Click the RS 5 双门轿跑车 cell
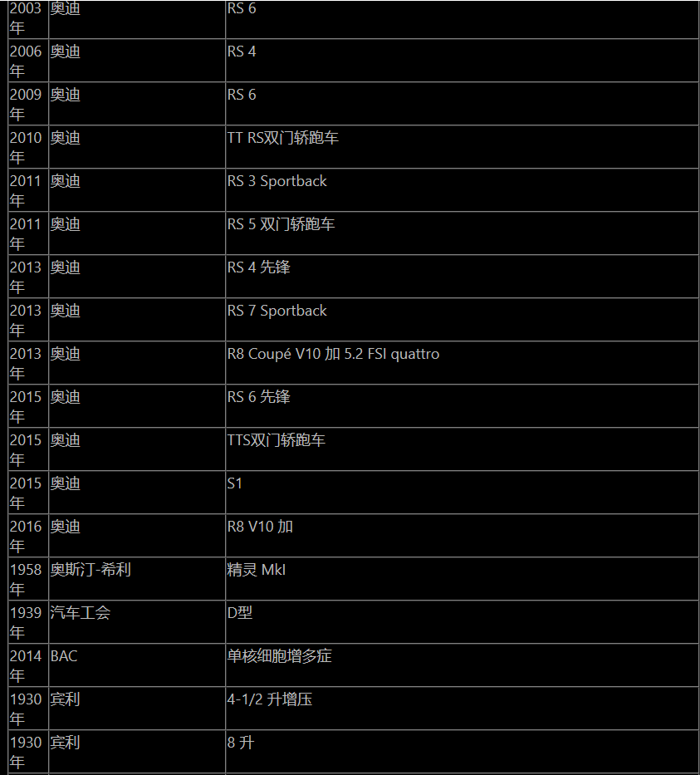Screen dimensions: 700x775 tap(462, 233)
